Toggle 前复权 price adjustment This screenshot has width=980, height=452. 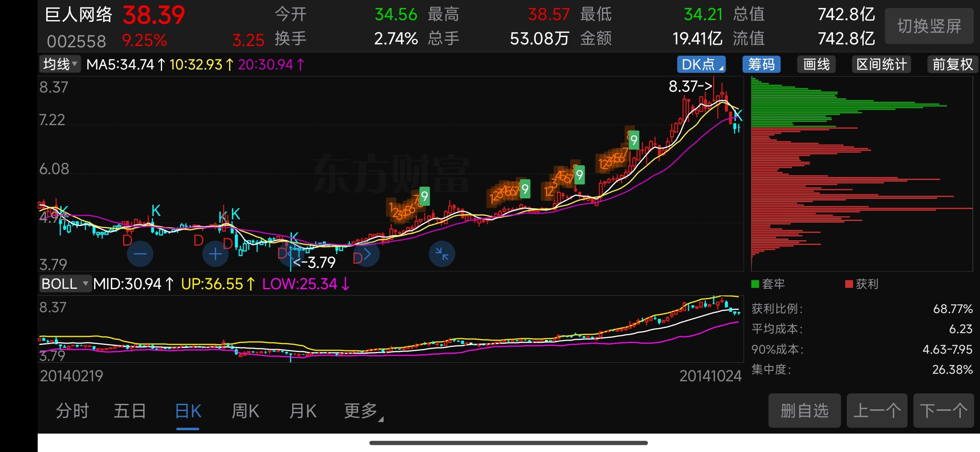[x=953, y=64]
